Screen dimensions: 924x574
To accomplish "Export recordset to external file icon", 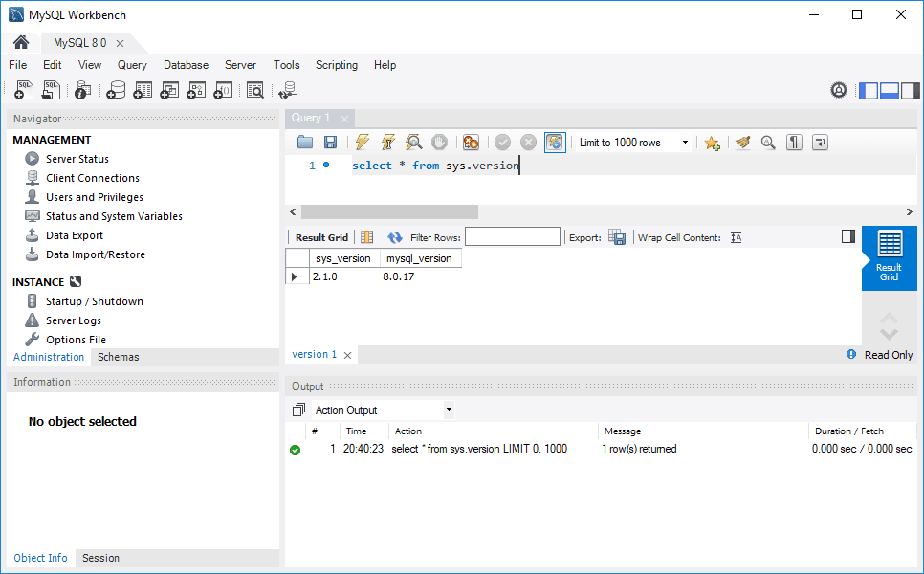I will click(617, 237).
